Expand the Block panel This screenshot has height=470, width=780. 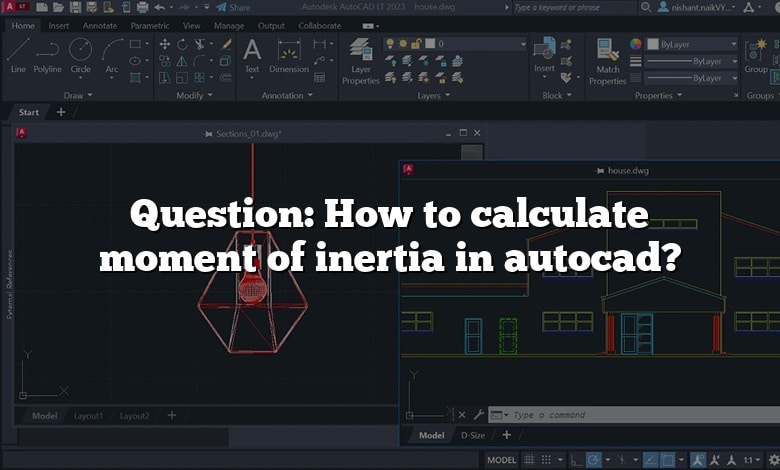(557, 95)
